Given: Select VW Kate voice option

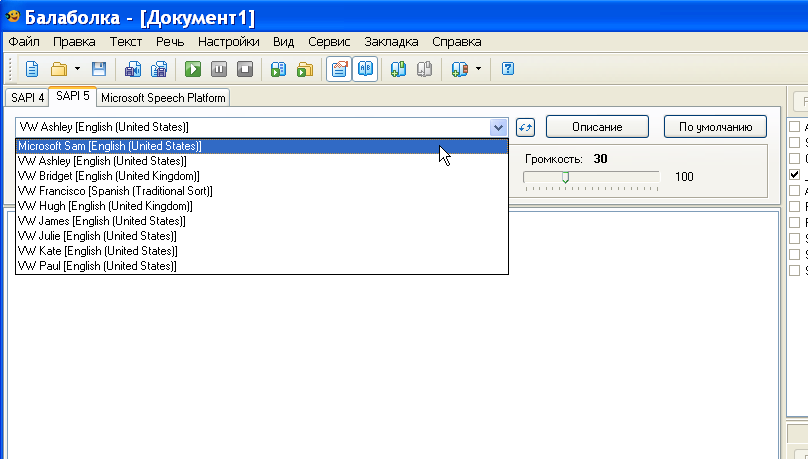Looking at the screenshot, I should [262, 251].
